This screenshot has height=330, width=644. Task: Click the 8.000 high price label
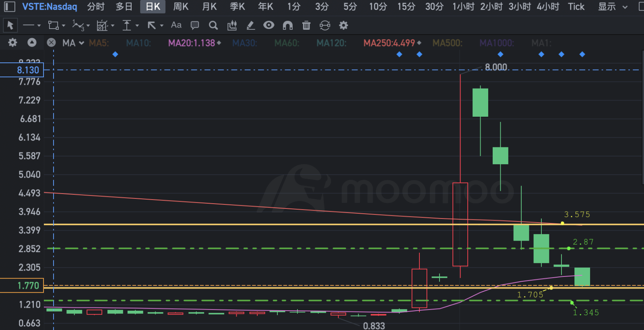coord(496,67)
